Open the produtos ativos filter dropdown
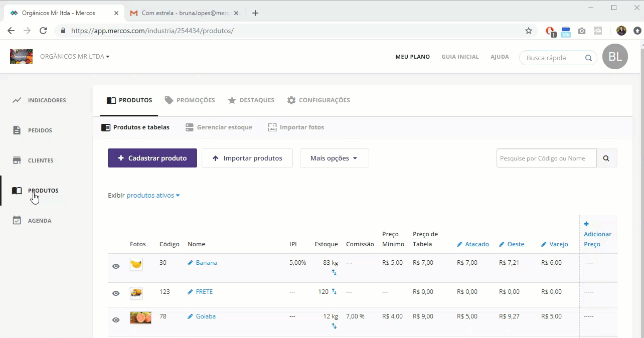This screenshot has width=644, height=338. pyautogui.click(x=153, y=195)
